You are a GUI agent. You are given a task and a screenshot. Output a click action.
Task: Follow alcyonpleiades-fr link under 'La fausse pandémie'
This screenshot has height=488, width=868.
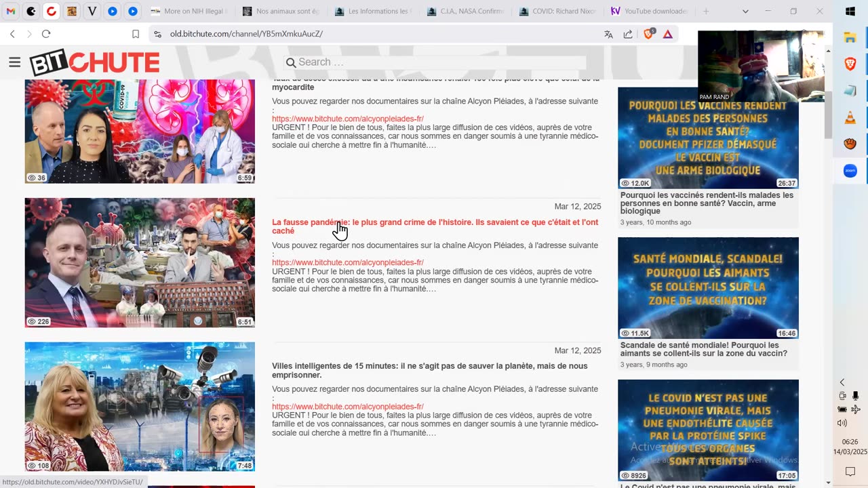point(348,262)
